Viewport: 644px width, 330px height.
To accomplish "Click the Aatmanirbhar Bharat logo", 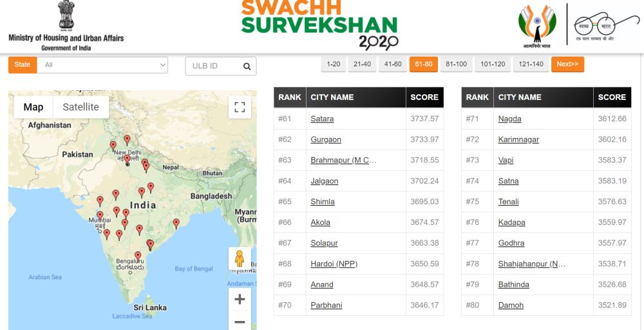I will [537, 26].
